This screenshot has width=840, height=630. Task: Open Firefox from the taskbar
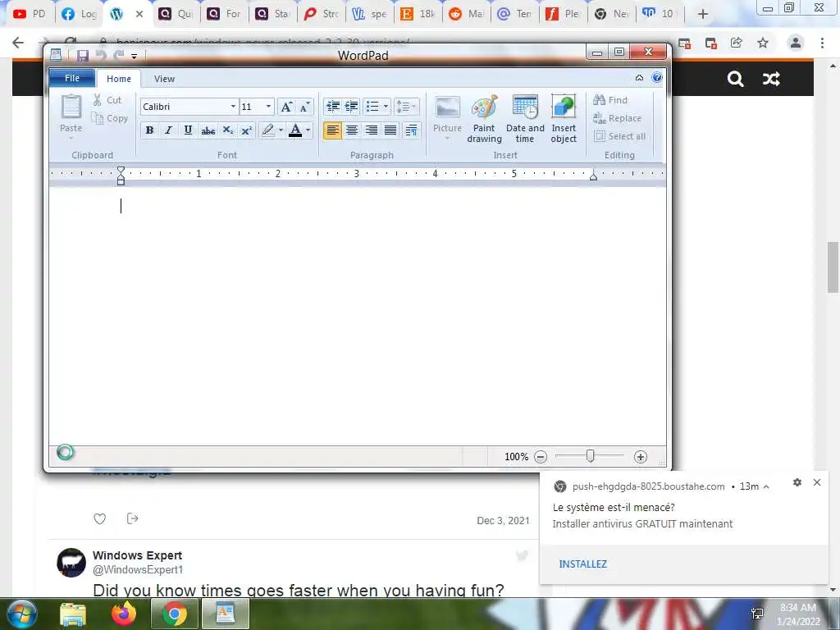124,614
